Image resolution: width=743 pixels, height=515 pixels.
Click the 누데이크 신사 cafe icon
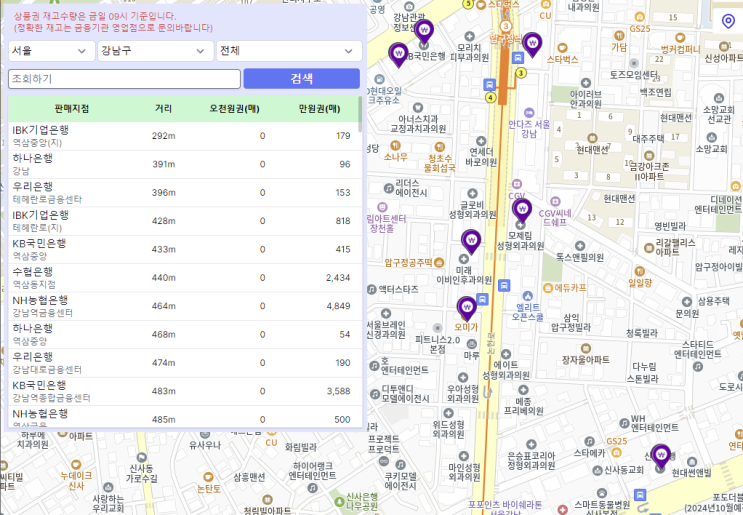pos(76,465)
